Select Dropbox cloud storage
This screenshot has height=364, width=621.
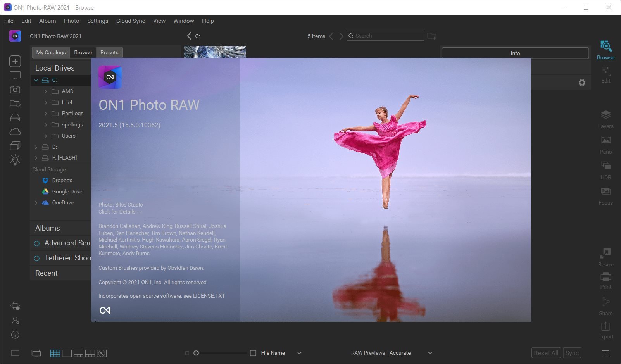coord(62,181)
